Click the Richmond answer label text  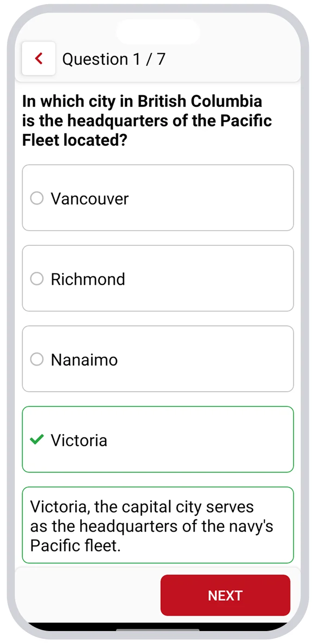point(88,279)
